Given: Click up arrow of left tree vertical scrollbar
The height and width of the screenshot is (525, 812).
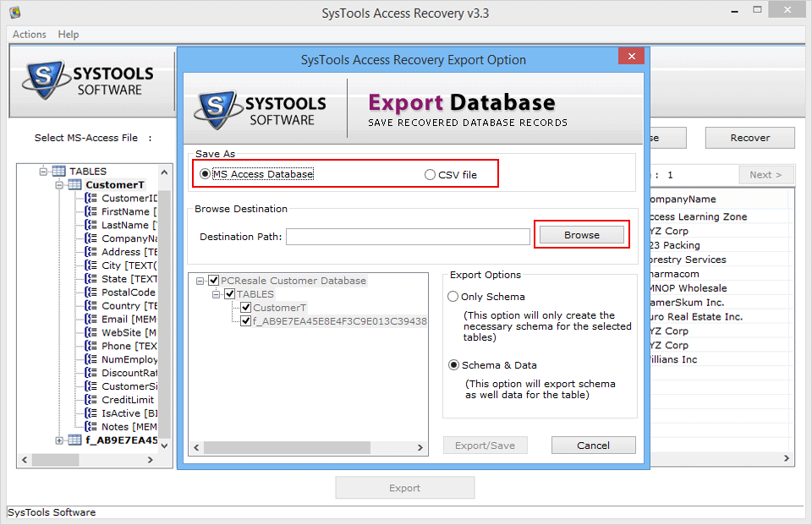Looking at the screenshot, I should pos(164,172).
